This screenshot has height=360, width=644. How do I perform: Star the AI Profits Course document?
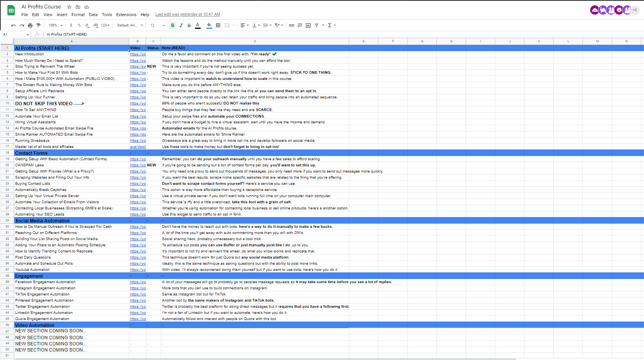pos(69,7)
